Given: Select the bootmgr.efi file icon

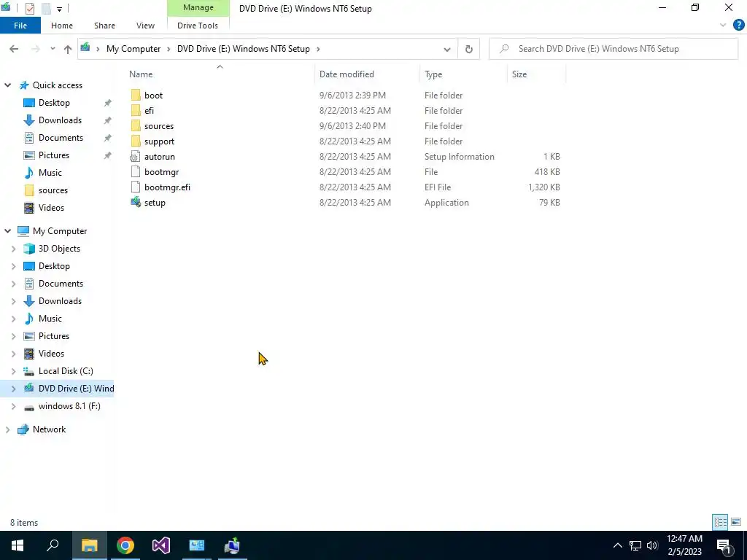Looking at the screenshot, I should tap(136, 187).
